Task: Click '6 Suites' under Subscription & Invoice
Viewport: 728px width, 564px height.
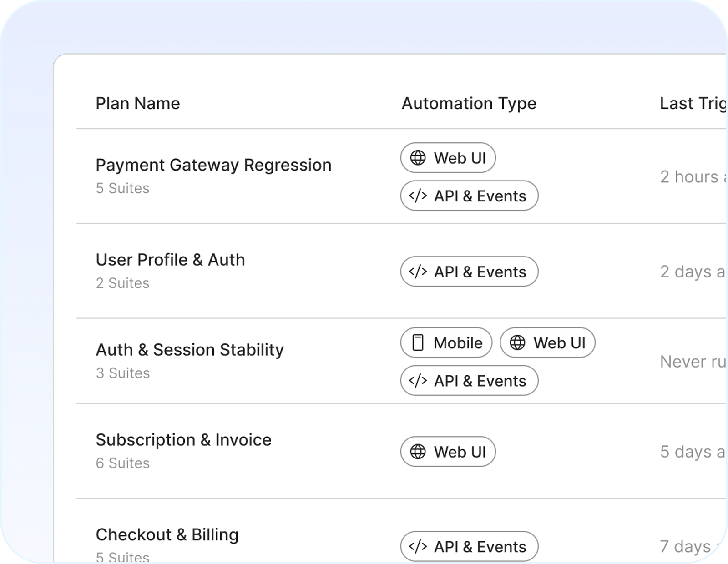Action: click(123, 463)
